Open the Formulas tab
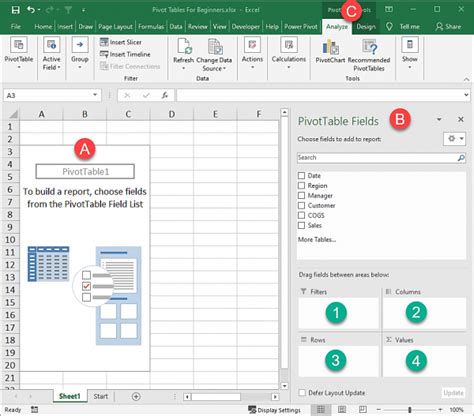474x416 pixels. 151,27
